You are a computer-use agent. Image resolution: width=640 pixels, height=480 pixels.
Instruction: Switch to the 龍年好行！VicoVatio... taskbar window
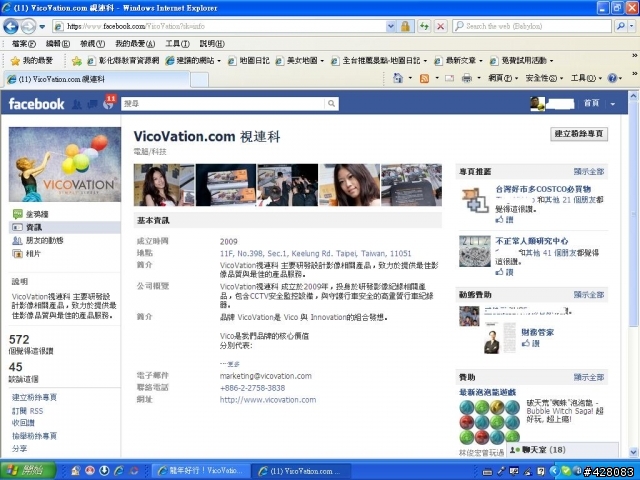200,471
